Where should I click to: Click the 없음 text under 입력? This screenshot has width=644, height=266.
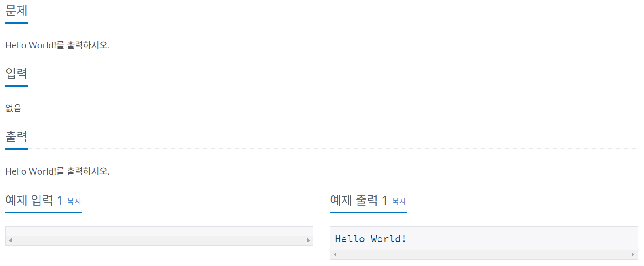pyautogui.click(x=13, y=108)
